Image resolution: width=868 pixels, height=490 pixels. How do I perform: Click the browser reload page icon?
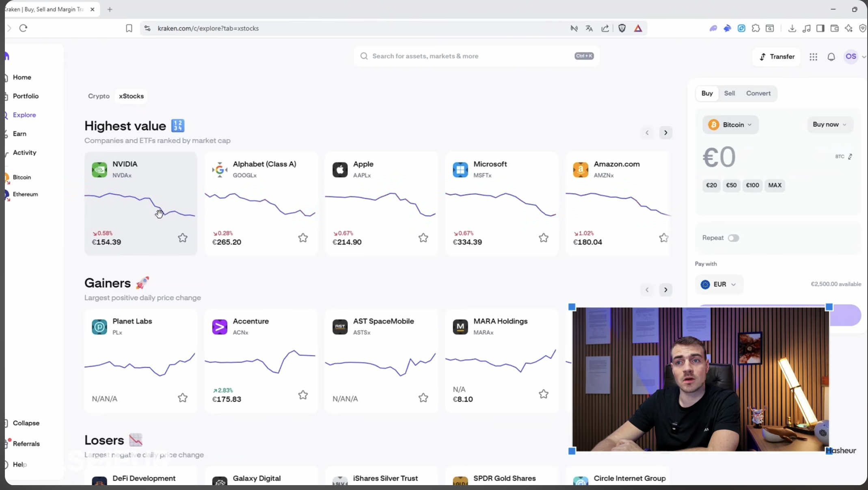pyautogui.click(x=23, y=28)
